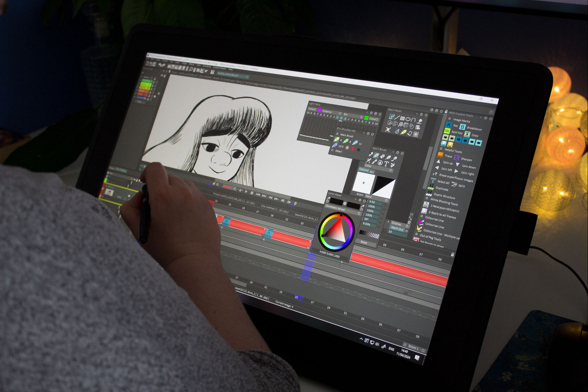Open the Options tab under Color

pos(364,170)
